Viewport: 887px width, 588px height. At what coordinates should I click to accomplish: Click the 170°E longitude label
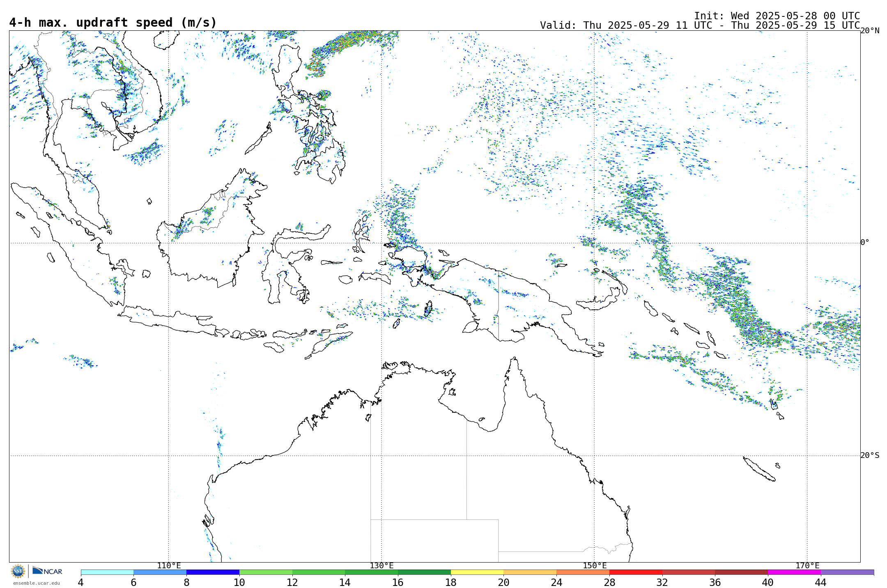click(807, 566)
